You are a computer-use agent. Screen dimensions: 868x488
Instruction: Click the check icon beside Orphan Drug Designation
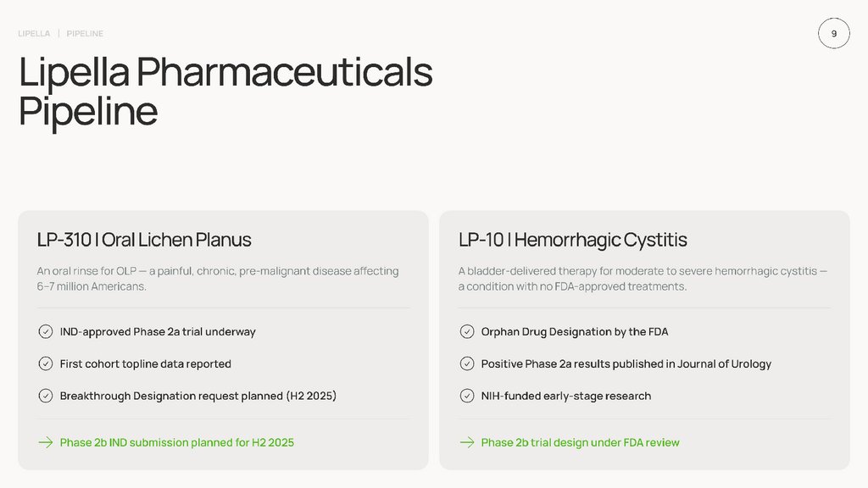(467, 332)
